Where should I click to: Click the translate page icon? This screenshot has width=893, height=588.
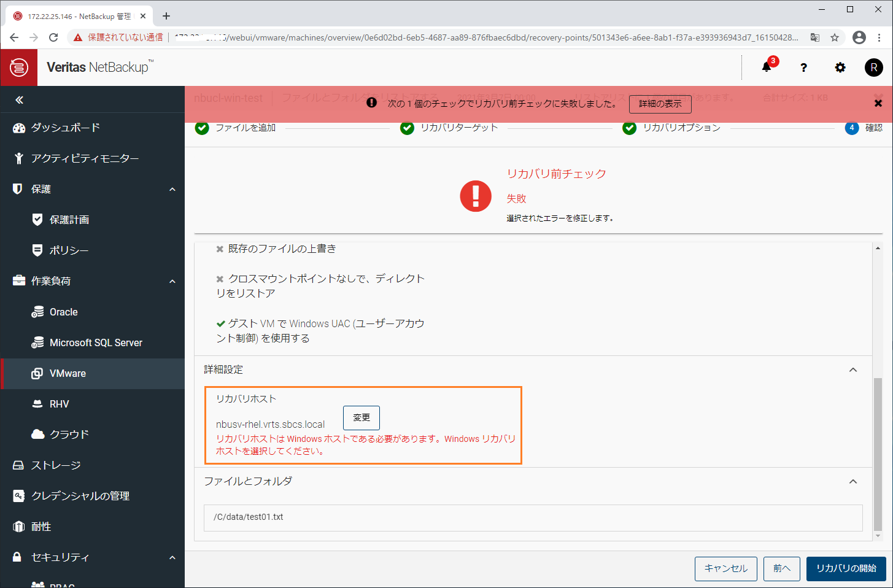pyautogui.click(x=815, y=37)
